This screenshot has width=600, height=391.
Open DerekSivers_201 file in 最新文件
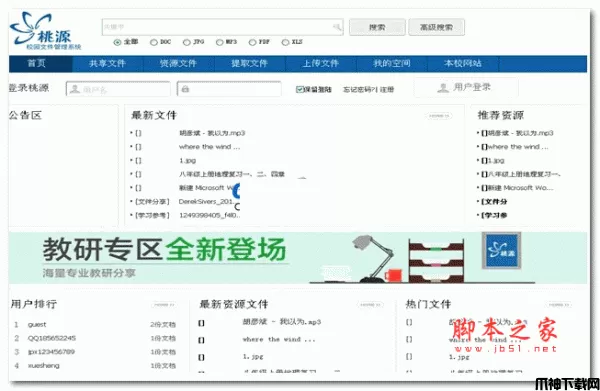207,202
